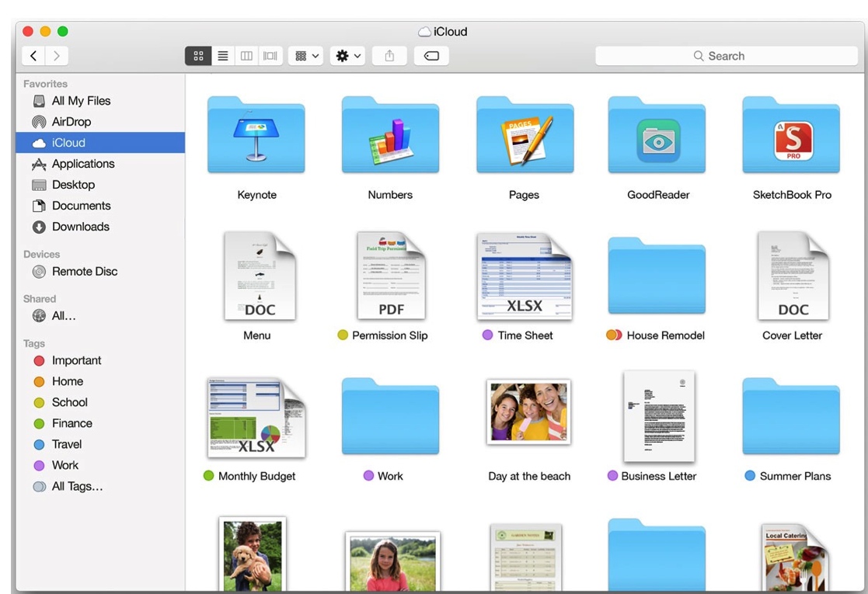The image size is (868, 594).
Task: Open the Pages folder
Action: (x=525, y=134)
